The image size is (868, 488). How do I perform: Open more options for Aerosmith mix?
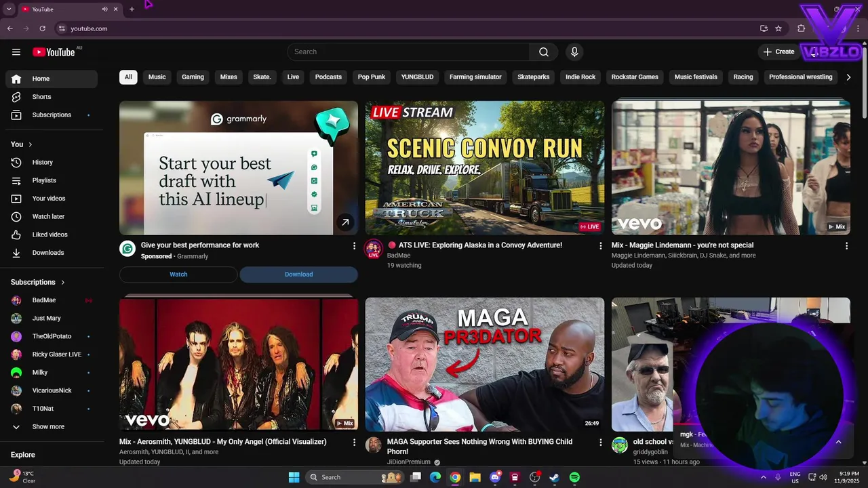tap(354, 443)
